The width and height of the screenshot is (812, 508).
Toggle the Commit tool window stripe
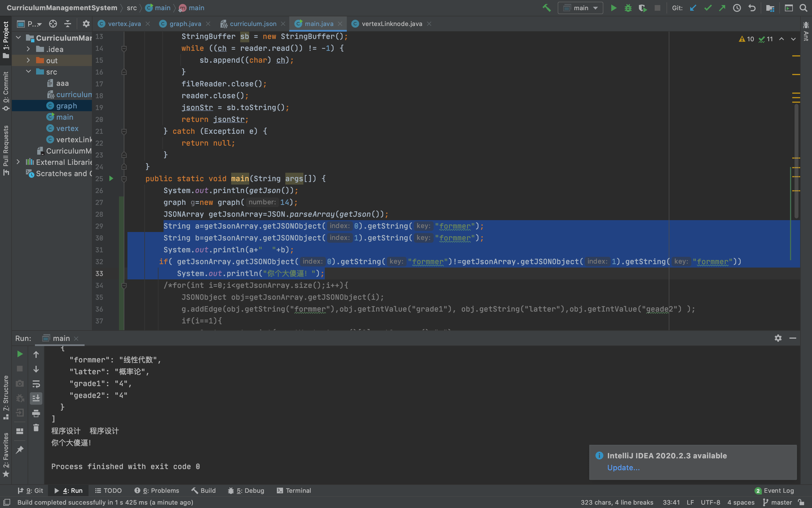click(6, 91)
